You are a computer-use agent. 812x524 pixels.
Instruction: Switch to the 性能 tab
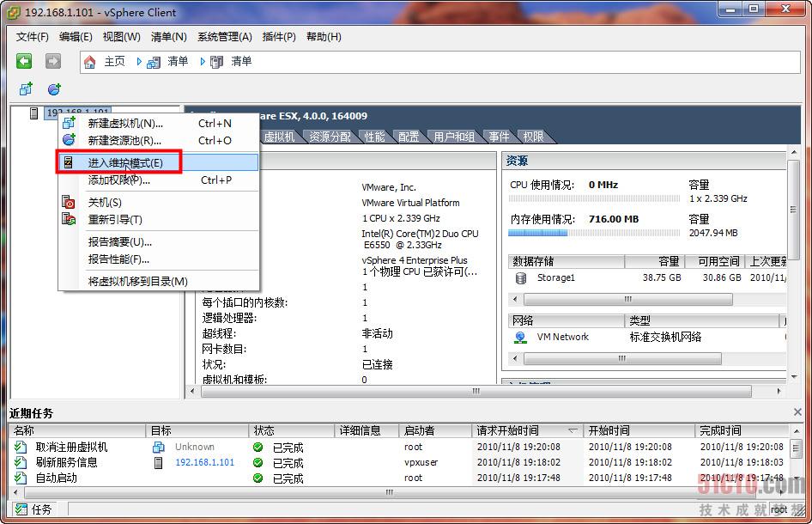tap(375, 137)
